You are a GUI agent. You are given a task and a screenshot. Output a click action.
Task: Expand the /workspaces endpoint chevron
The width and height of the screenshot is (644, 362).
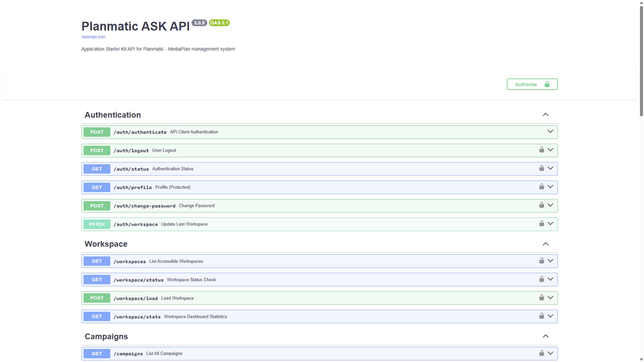550,261
